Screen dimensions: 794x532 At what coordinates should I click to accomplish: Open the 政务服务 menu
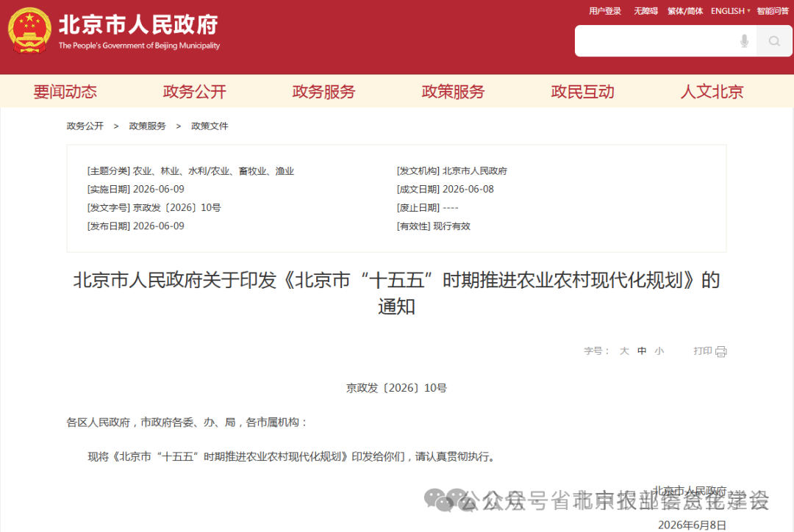tap(323, 92)
